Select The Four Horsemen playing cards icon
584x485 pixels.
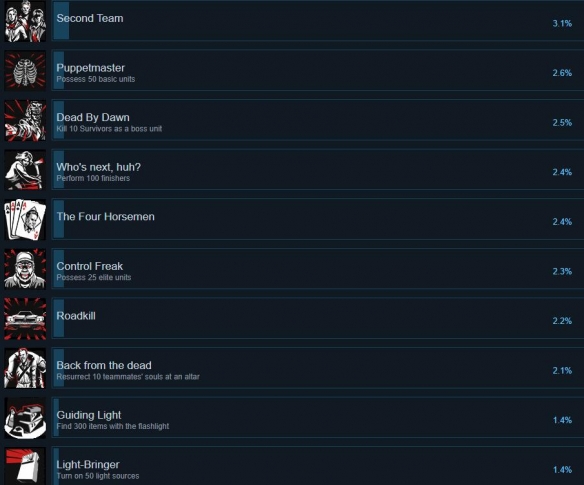point(25,219)
